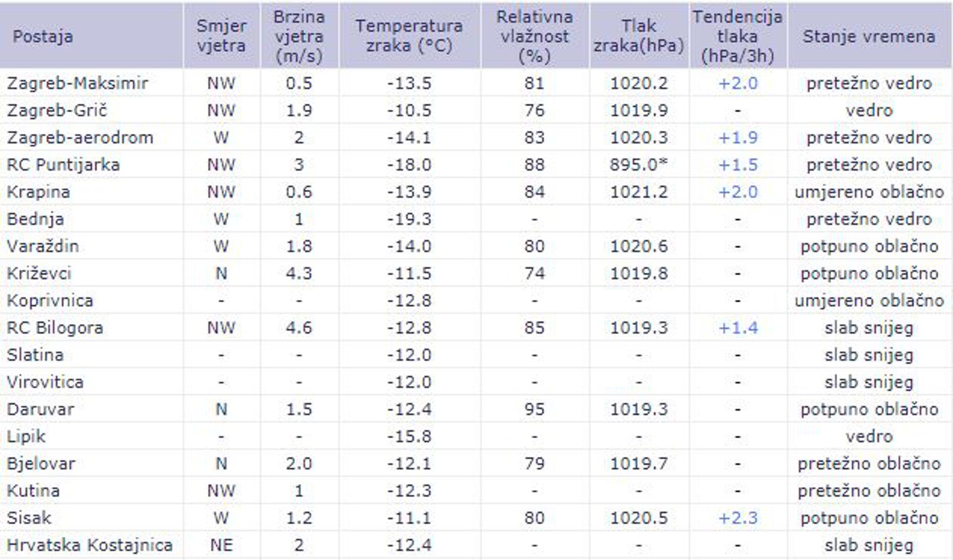Select the Varaždin station name
The height and width of the screenshot is (560, 953).
pyautogui.click(x=43, y=246)
